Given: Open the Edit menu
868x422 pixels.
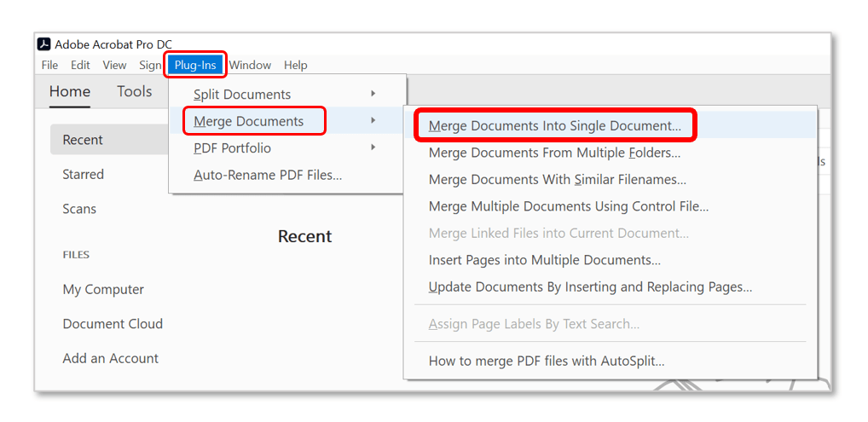Looking at the screenshot, I should [x=80, y=66].
